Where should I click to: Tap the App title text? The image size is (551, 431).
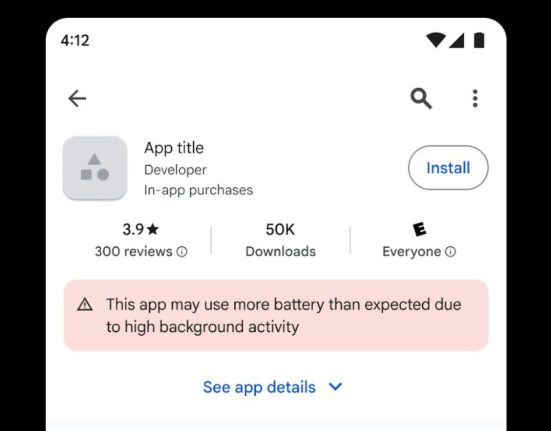[174, 148]
